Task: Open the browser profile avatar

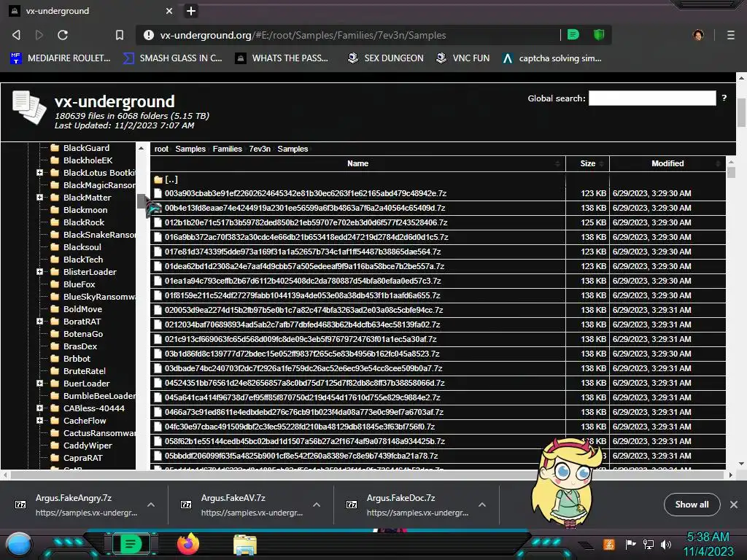Action: (698, 35)
